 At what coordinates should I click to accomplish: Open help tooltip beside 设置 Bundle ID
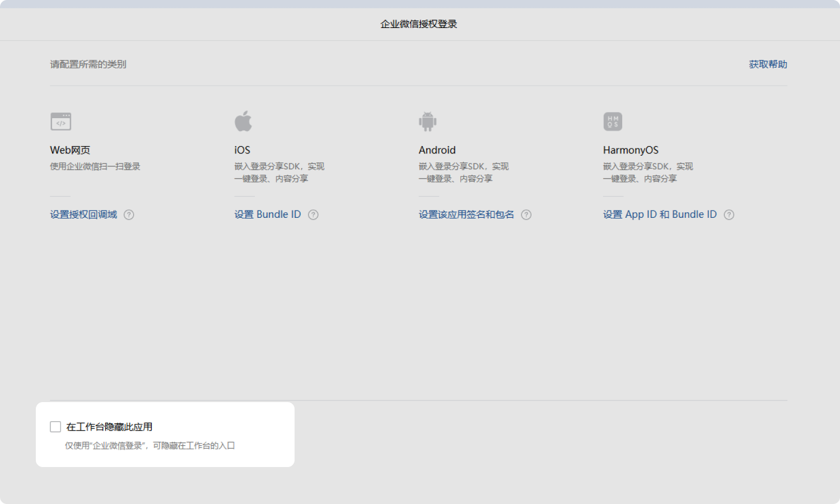[313, 215]
